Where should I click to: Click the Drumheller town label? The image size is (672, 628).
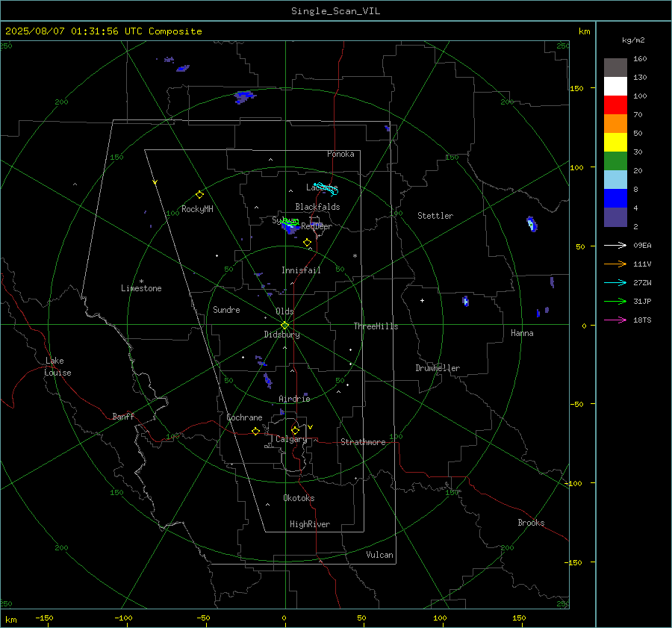click(x=438, y=368)
